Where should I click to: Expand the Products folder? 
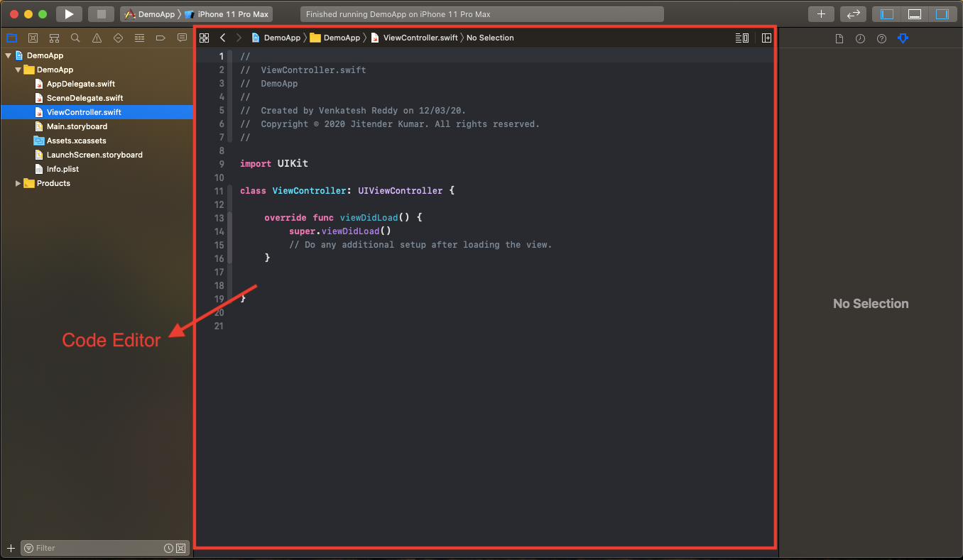pos(18,183)
